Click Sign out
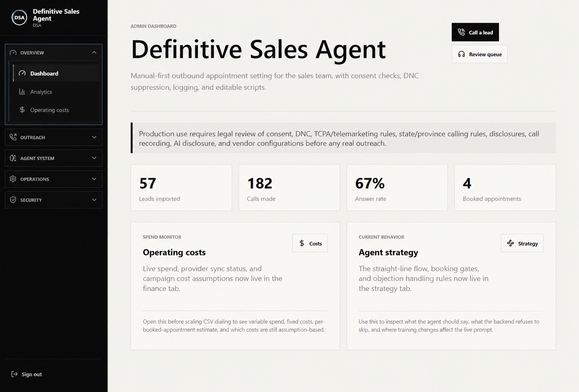Viewport: 579px width, 392px height. [x=27, y=374]
